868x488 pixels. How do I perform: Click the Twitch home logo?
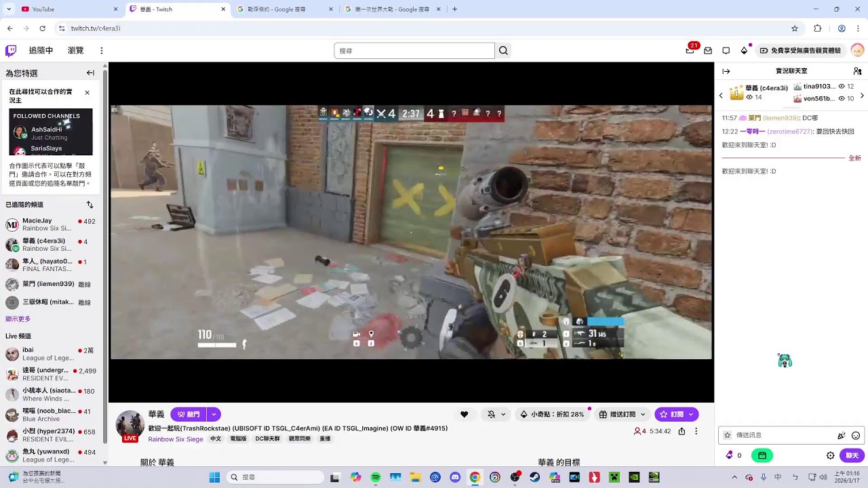click(11, 50)
